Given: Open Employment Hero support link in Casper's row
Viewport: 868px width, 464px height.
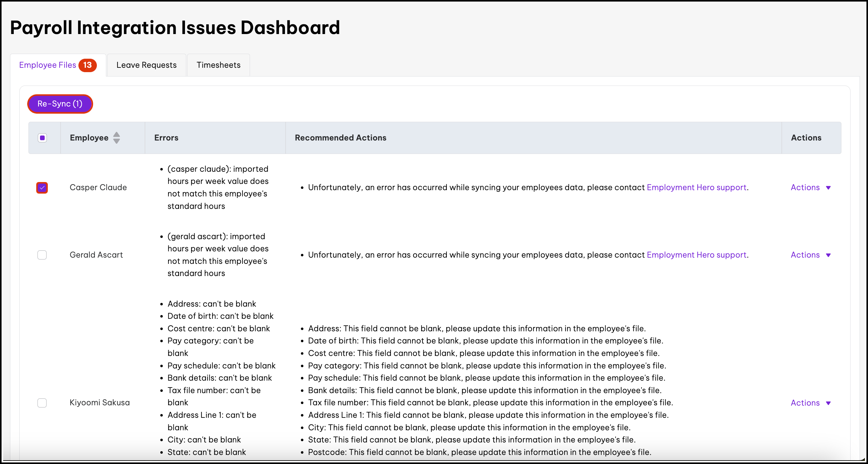Looking at the screenshot, I should pos(696,188).
